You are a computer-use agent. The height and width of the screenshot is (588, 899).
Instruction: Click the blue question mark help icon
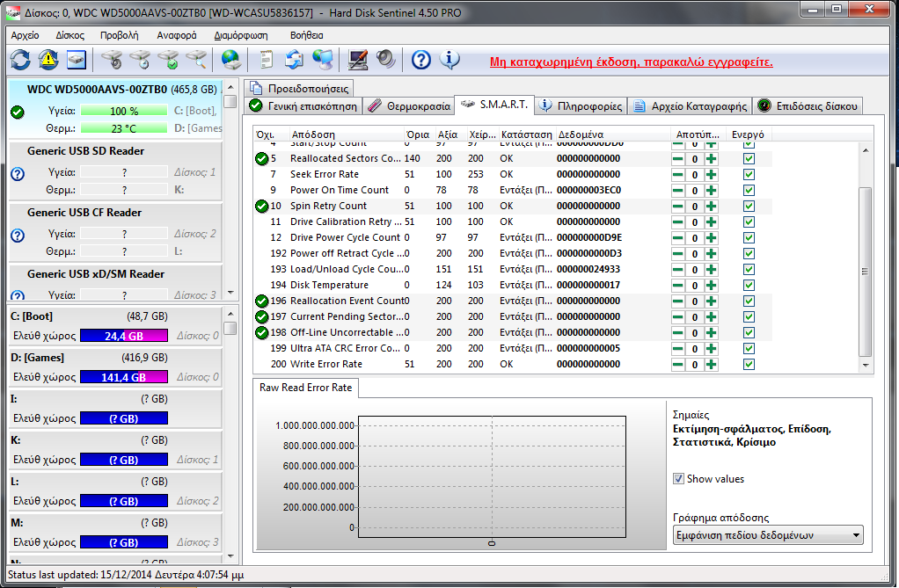421,60
